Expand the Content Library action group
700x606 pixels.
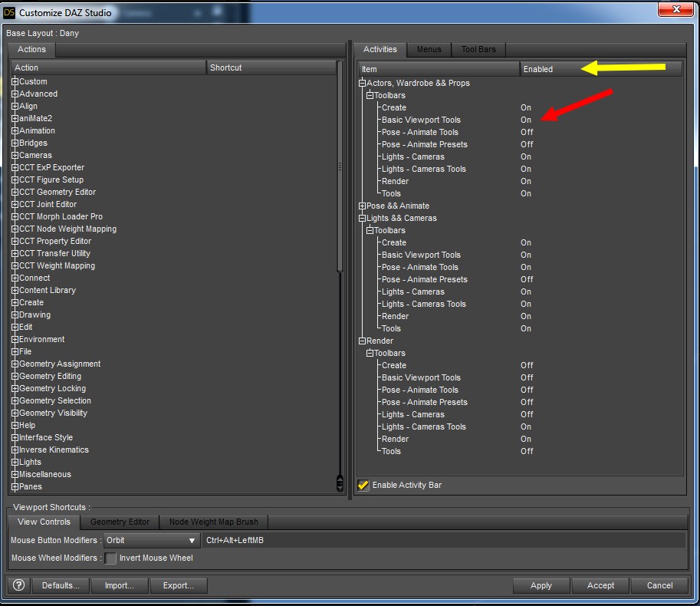coord(15,290)
